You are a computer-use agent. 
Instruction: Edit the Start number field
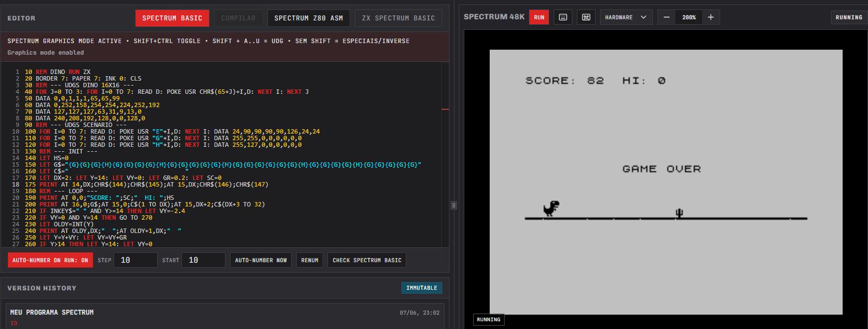click(203, 260)
